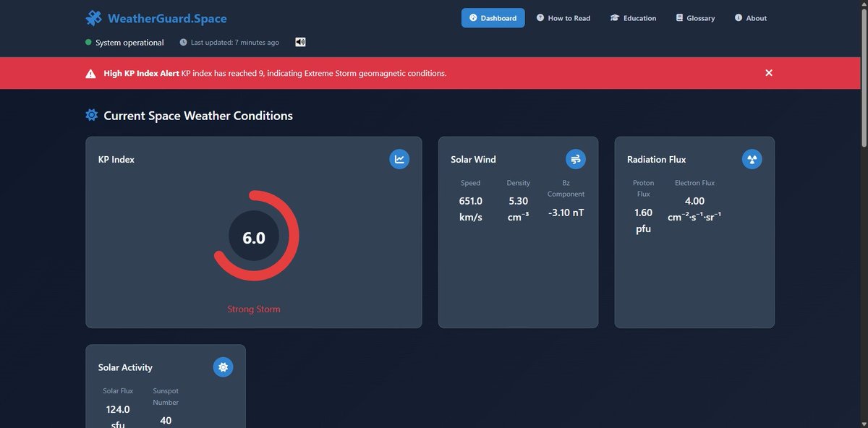Open the KP Index chart icon
Viewport: 868px width, 428px height.
399,160
